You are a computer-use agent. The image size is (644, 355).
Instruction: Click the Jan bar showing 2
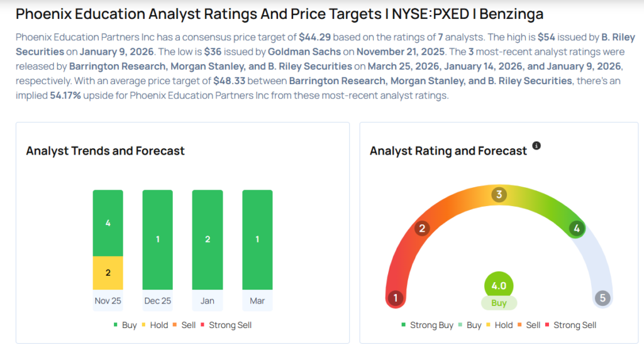(207, 239)
